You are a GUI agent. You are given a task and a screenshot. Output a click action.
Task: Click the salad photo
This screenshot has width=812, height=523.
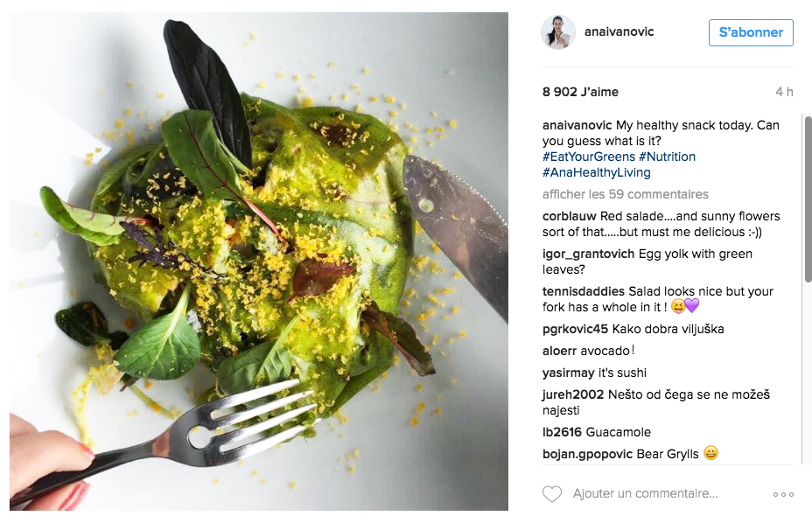(x=259, y=261)
